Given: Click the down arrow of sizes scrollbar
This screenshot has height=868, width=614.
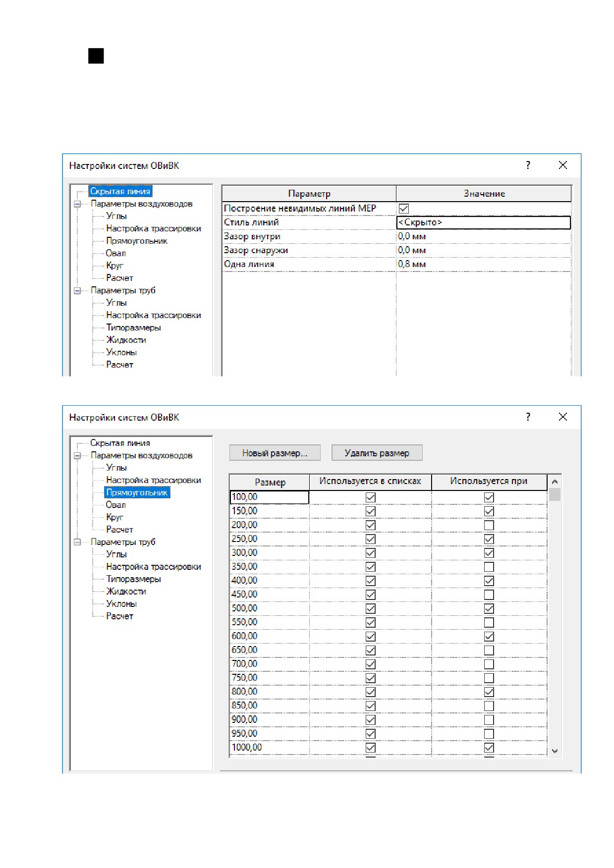Looking at the screenshot, I should point(555,751).
